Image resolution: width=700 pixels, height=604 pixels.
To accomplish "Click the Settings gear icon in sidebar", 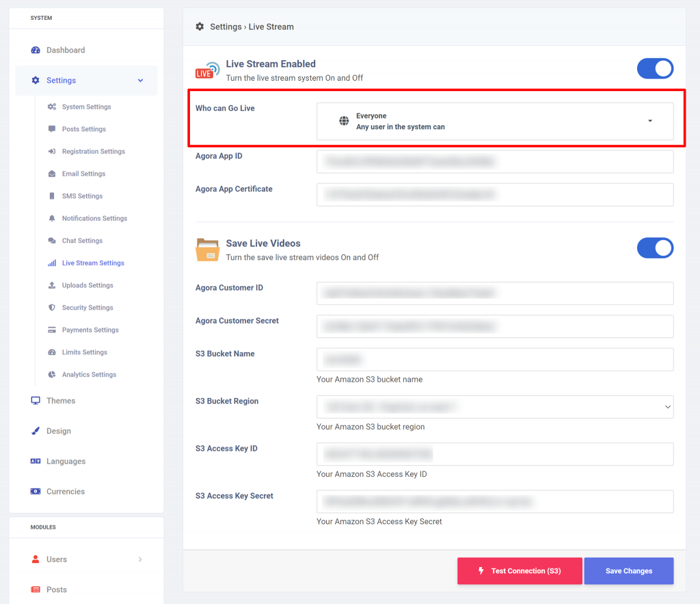I will click(36, 81).
